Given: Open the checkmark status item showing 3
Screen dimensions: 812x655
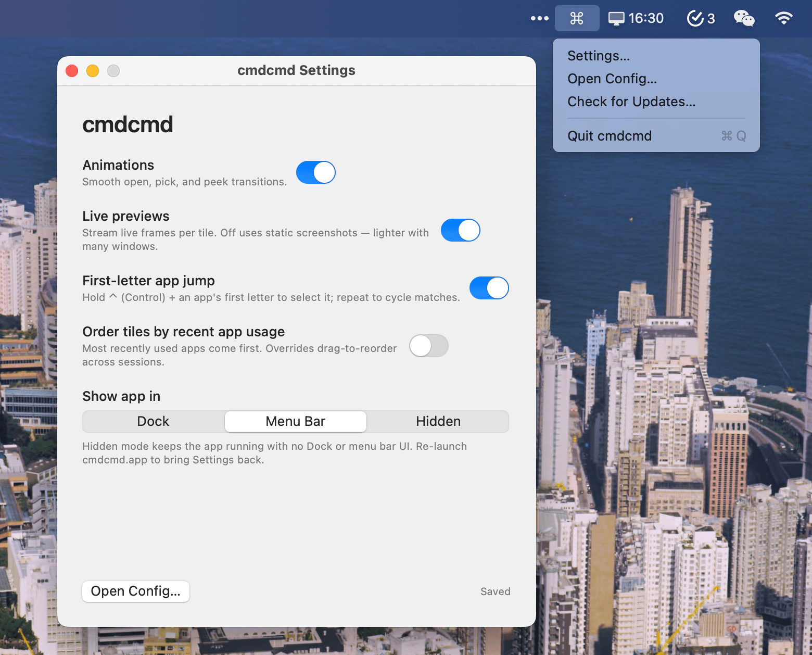Looking at the screenshot, I should [x=701, y=18].
